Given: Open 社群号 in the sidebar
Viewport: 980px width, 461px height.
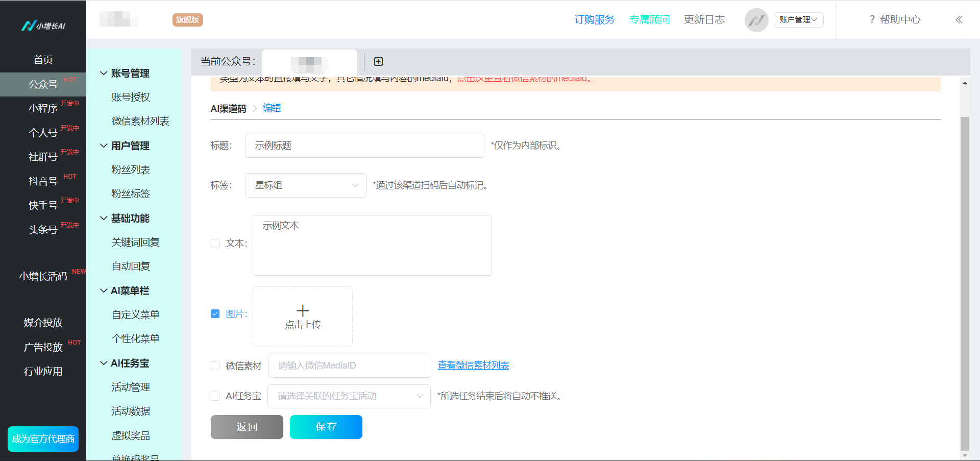Looking at the screenshot, I should (x=43, y=157).
